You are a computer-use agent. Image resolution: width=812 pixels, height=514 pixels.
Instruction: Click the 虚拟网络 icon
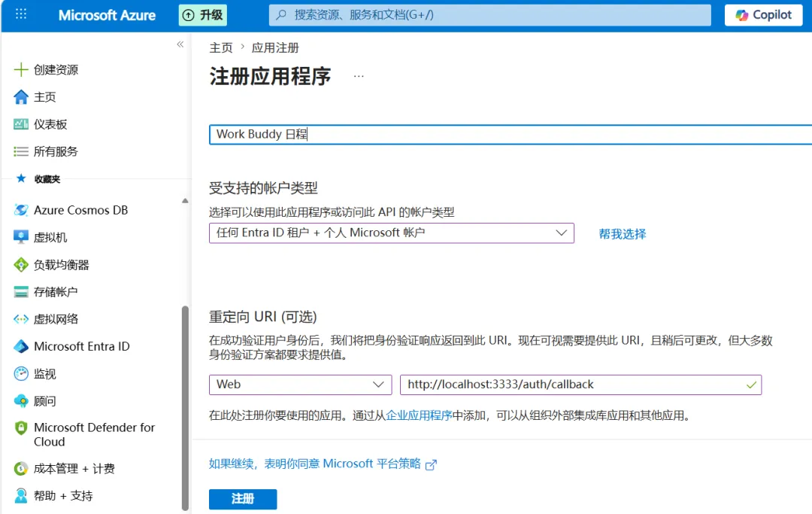21,319
